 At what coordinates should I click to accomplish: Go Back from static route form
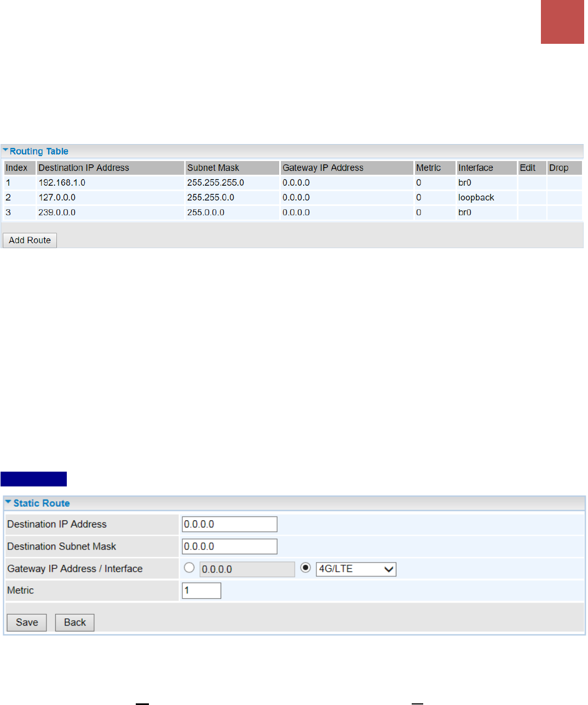coord(75,622)
